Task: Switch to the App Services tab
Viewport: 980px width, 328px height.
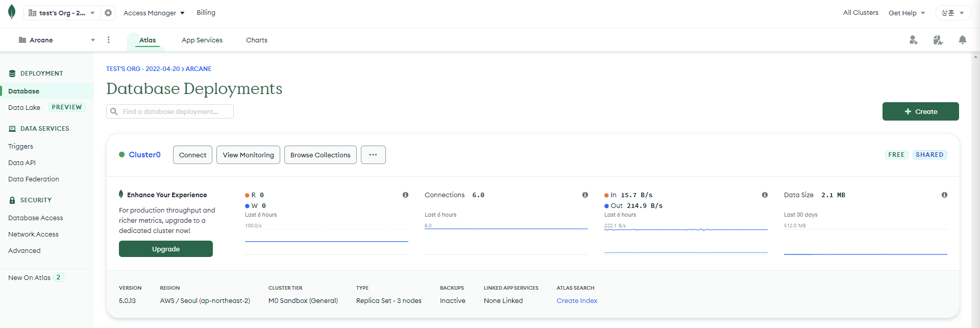Action: click(202, 40)
